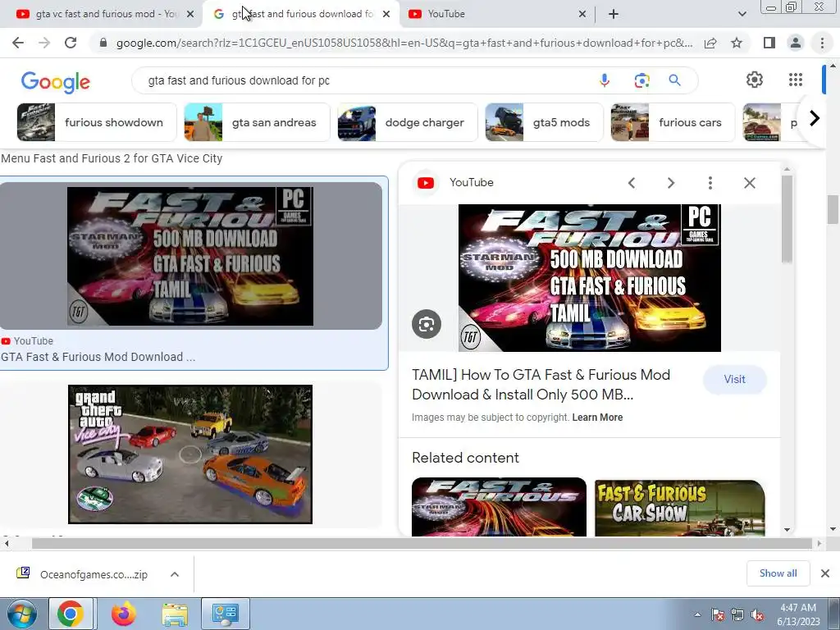This screenshot has width=840, height=630.
Task: Close the downloads bar
Action: click(825, 573)
